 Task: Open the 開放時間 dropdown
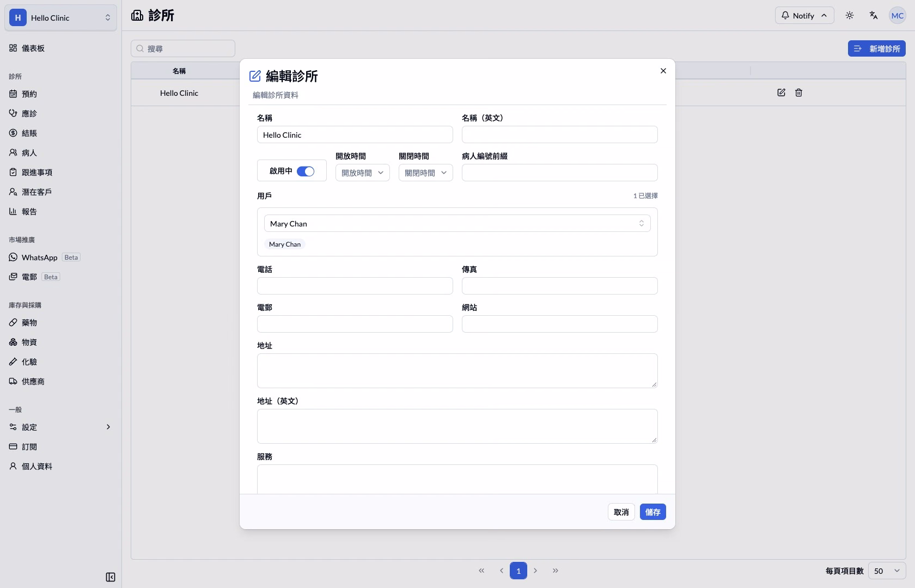[363, 173]
